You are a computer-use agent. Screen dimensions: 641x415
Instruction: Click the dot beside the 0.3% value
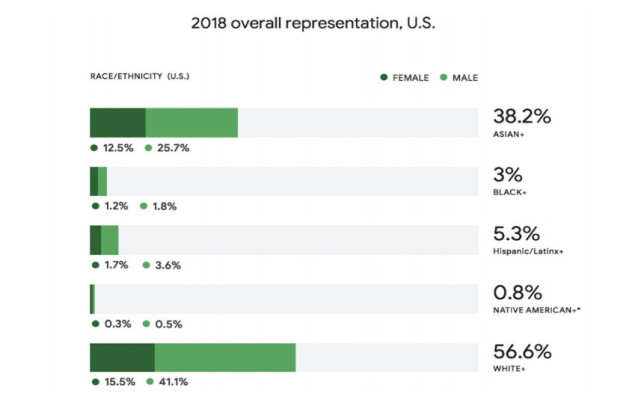94,324
